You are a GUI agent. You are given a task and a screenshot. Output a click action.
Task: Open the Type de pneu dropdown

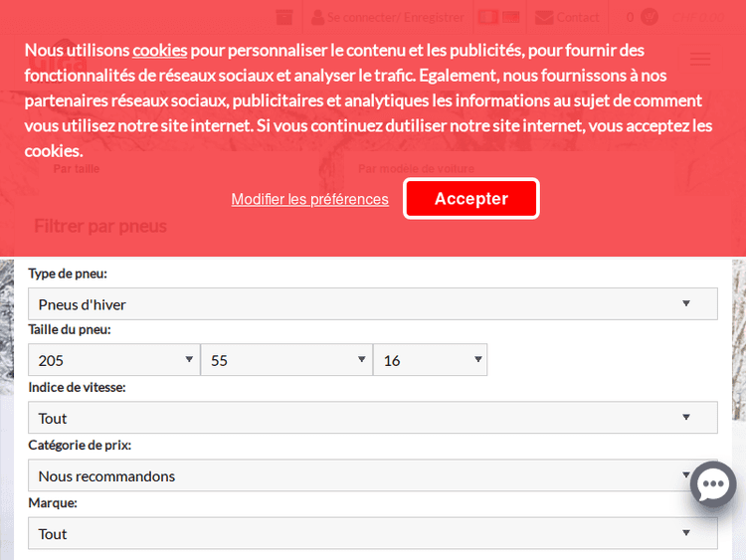coord(373,304)
